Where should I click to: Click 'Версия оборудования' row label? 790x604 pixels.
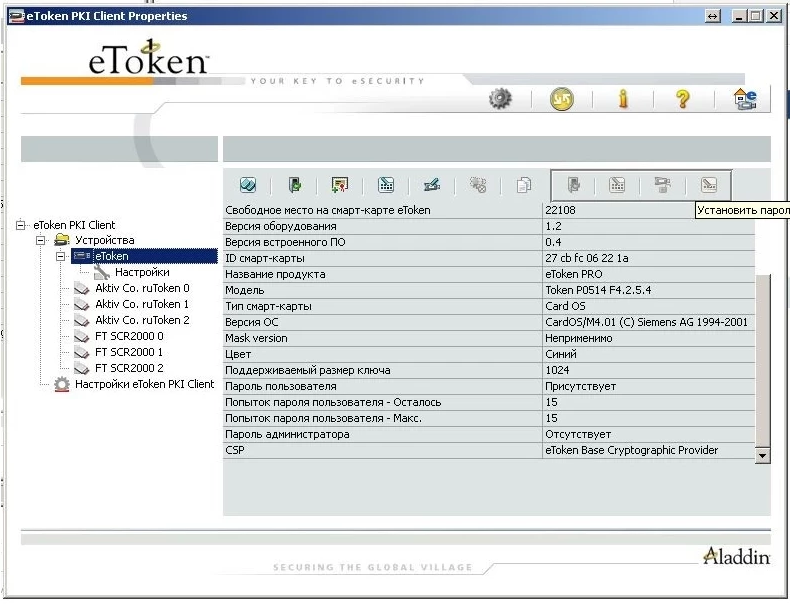tap(281, 226)
